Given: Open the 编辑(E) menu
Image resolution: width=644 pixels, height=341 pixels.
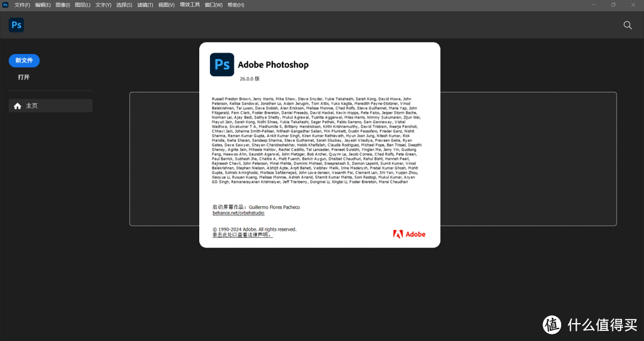Looking at the screenshot, I should click(x=43, y=5).
